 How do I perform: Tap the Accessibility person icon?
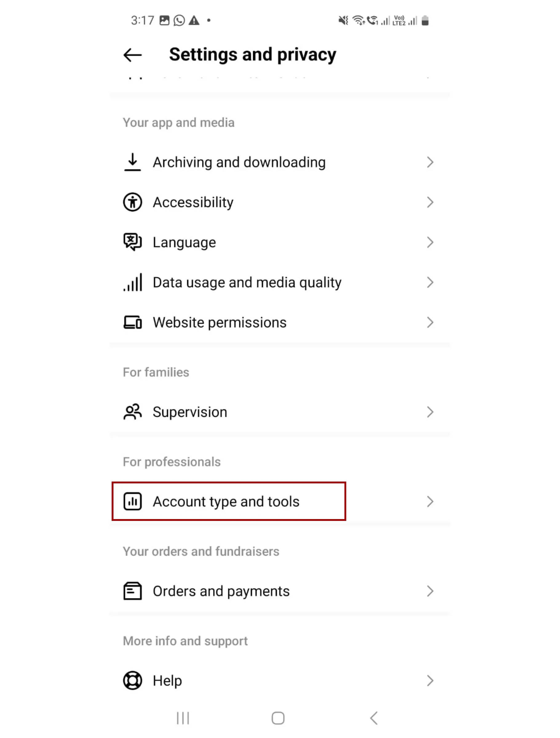(x=133, y=203)
